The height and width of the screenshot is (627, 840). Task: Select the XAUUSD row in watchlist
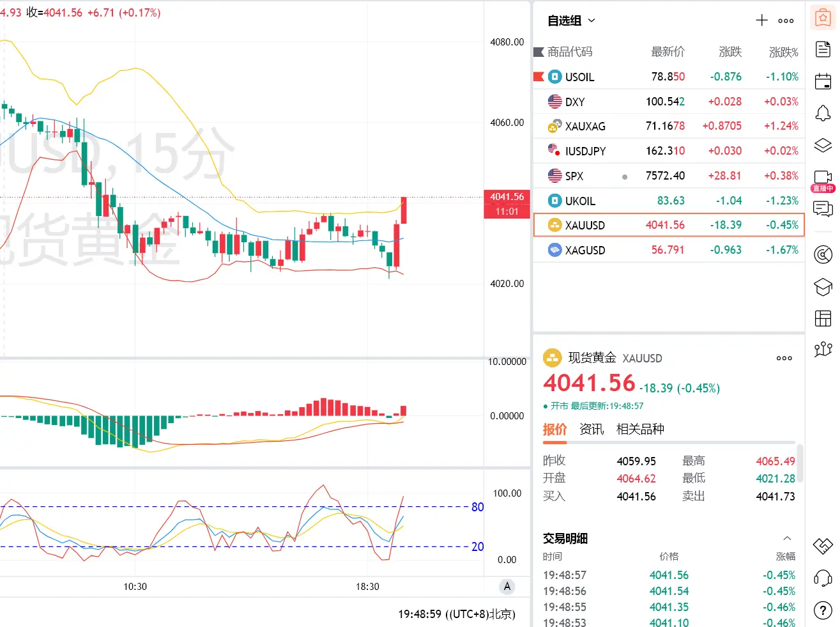pyautogui.click(x=669, y=225)
